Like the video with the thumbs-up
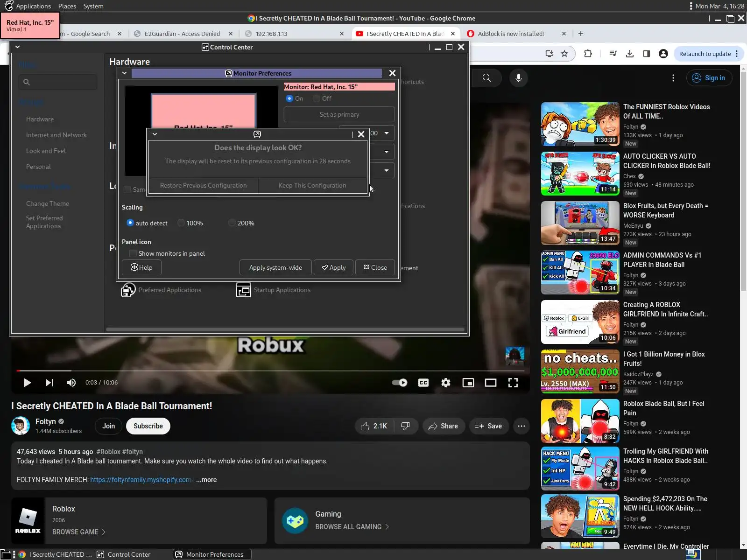The image size is (747, 560). [x=374, y=426]
